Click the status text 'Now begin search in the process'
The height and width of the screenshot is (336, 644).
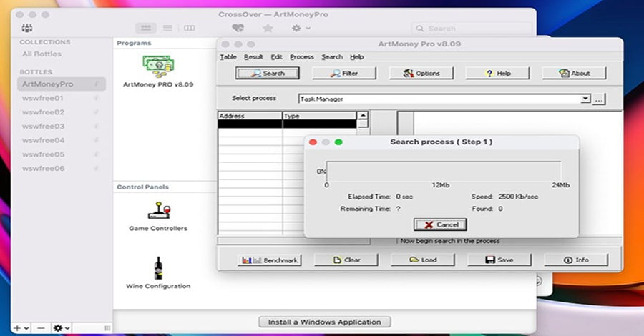pyautogui.click(x=450, y=241)
